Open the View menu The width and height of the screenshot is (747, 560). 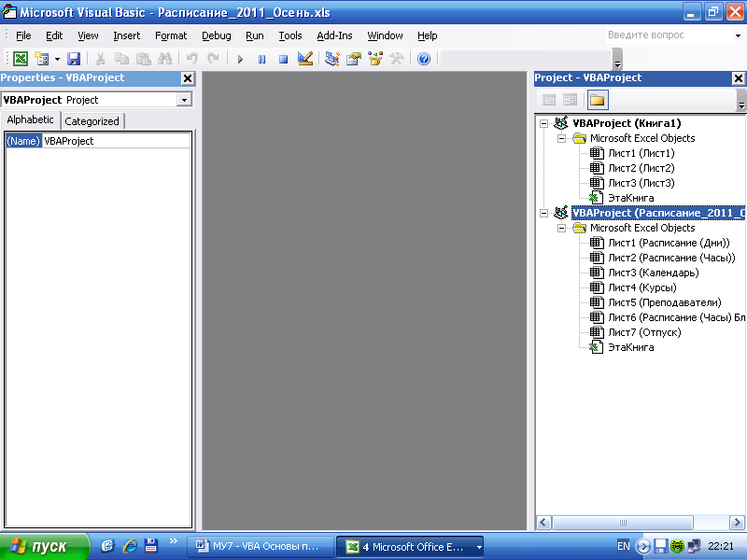(x=88, y=35)
